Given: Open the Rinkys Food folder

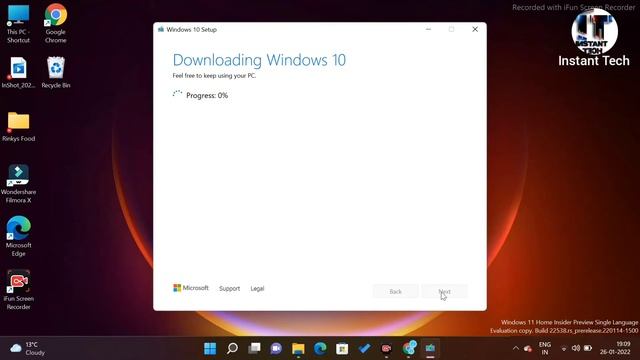Looking at the screenshot, I should (x=18, y=127).
